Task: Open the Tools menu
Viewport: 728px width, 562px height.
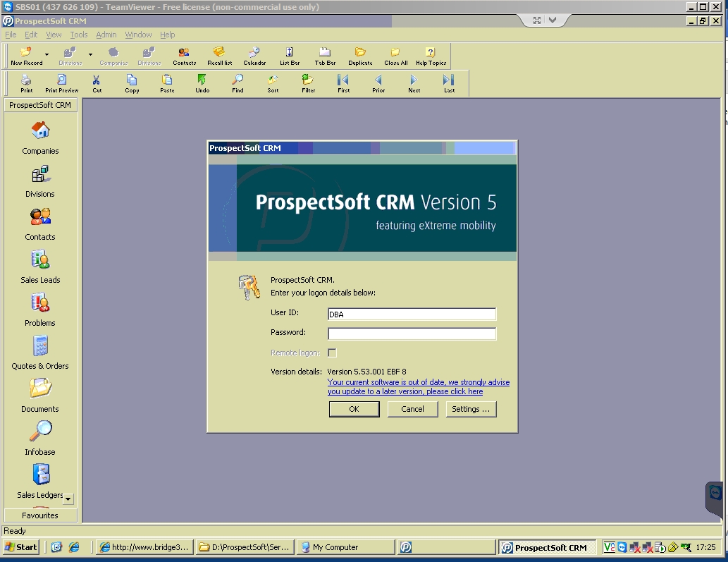Action: point(78,35)
